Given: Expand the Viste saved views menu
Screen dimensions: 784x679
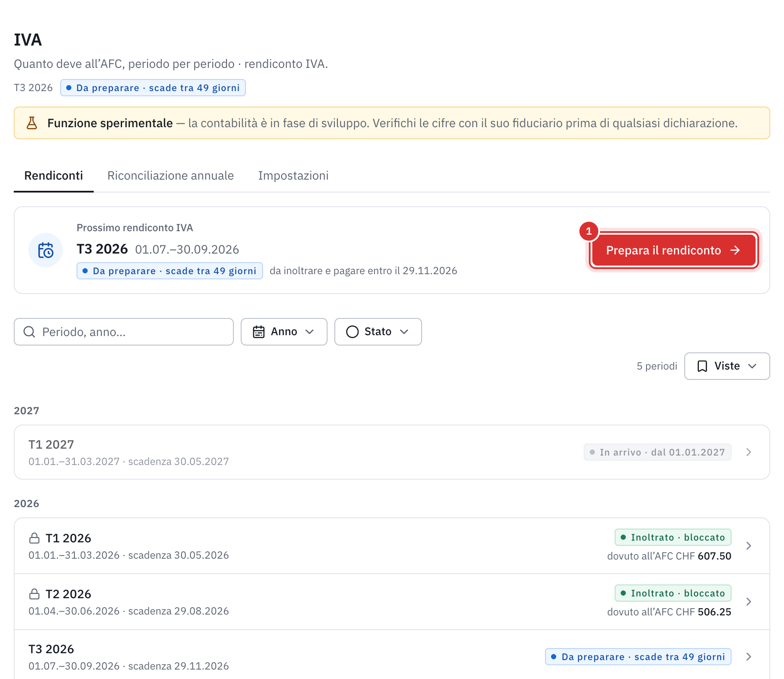Looking at the screenshot, I should tap(727, 366).
